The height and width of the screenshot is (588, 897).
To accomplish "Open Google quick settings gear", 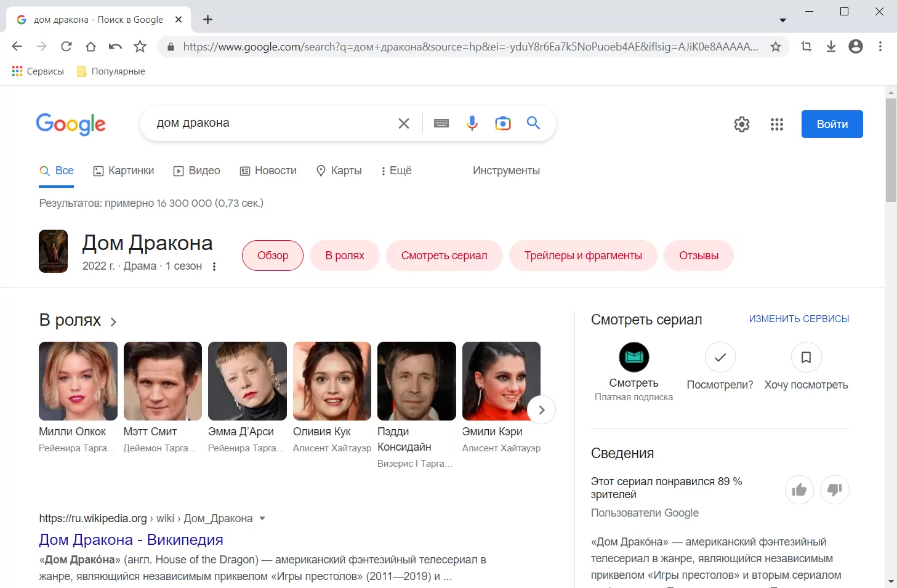I will (742, 124).
